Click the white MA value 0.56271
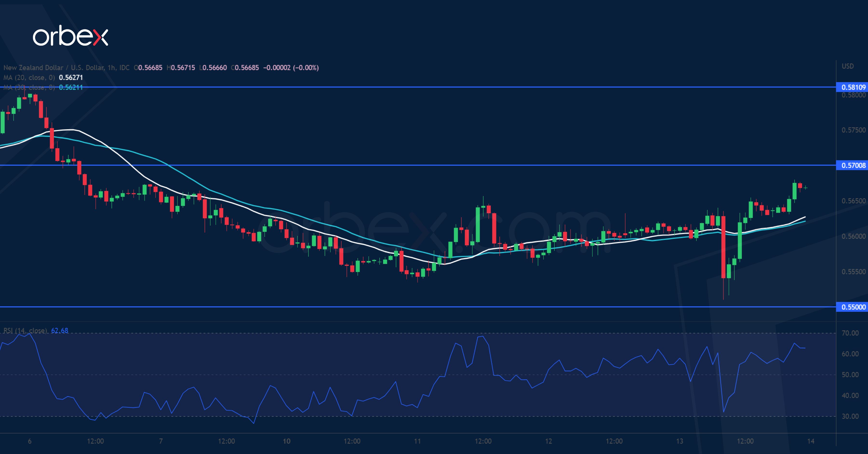 coord(71,77)
